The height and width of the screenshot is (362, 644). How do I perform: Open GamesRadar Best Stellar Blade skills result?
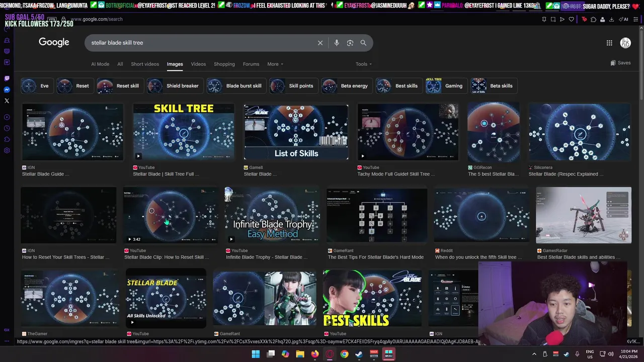point(584,215)
